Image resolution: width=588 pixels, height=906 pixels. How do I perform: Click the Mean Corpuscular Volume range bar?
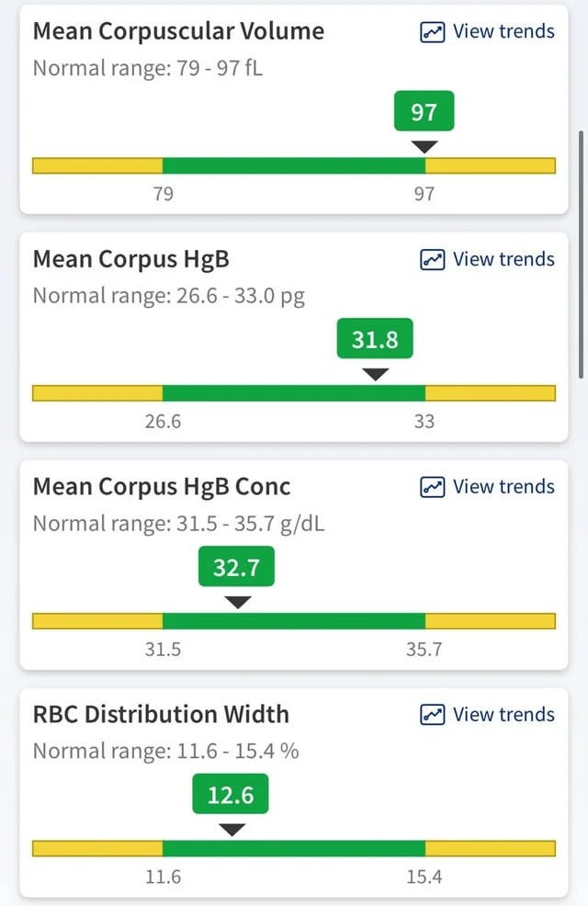(x=294, y=165)
